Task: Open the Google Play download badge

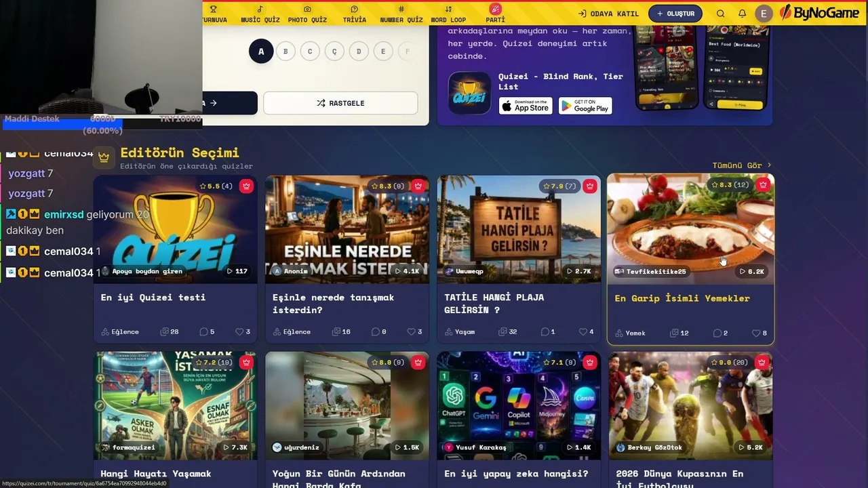Action: click(x=585, y=106)
